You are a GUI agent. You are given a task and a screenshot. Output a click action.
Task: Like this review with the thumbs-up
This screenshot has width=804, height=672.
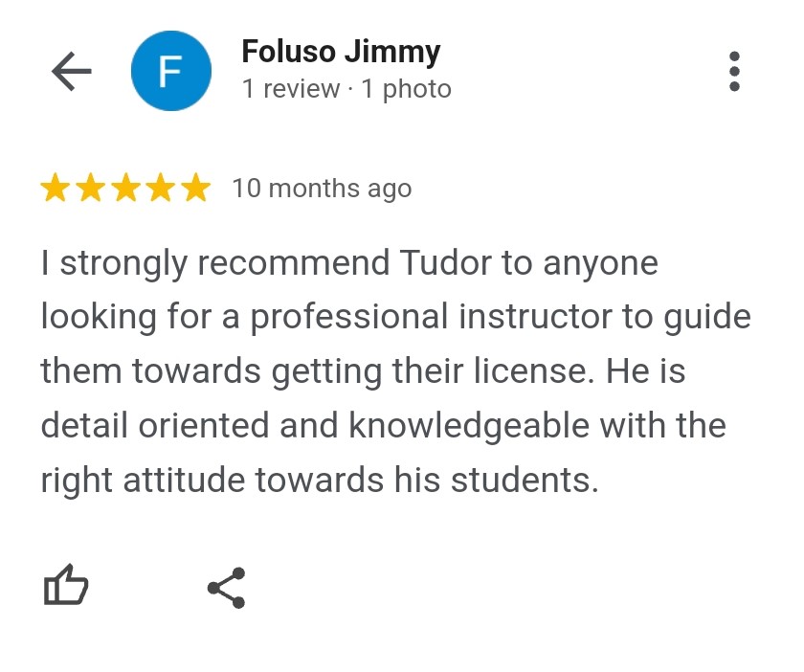[x=66, y=586]
